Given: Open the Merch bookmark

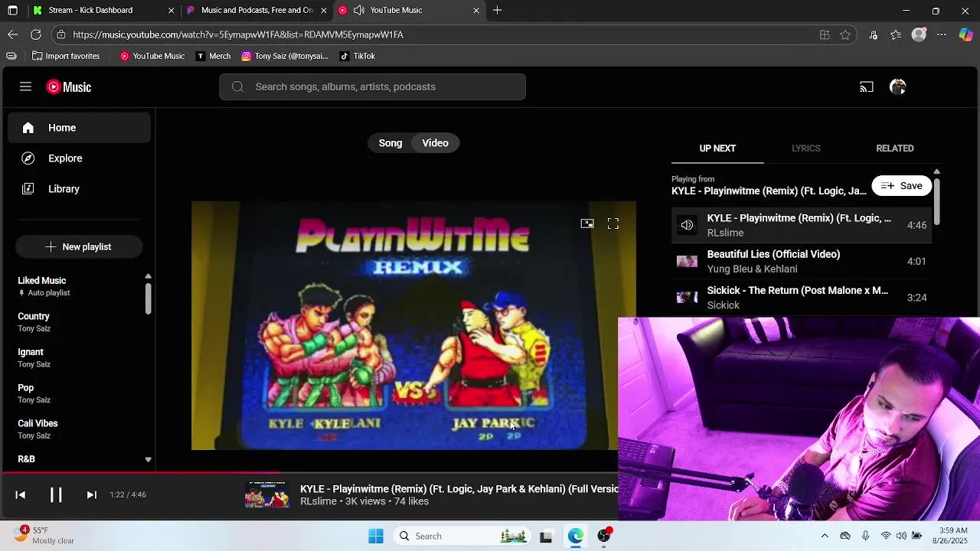Looking at the screenshot, I should (x=213, y=56).
